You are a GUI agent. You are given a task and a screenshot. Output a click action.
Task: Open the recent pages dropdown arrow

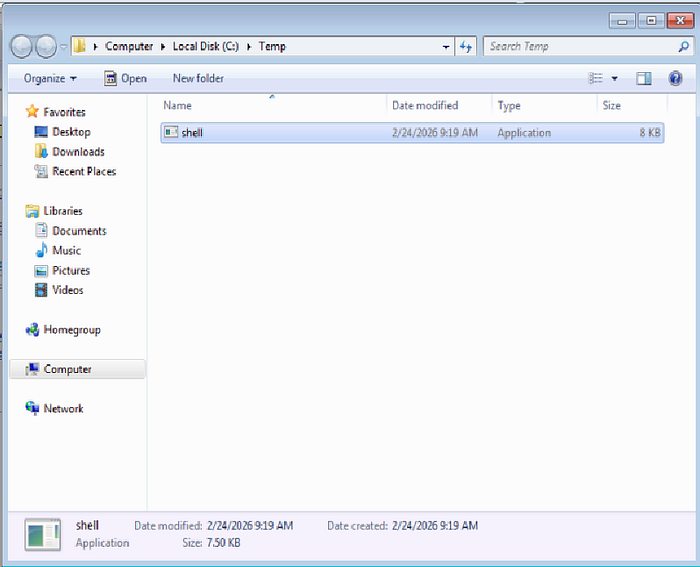pyautogui.click(x=64, y=46)
